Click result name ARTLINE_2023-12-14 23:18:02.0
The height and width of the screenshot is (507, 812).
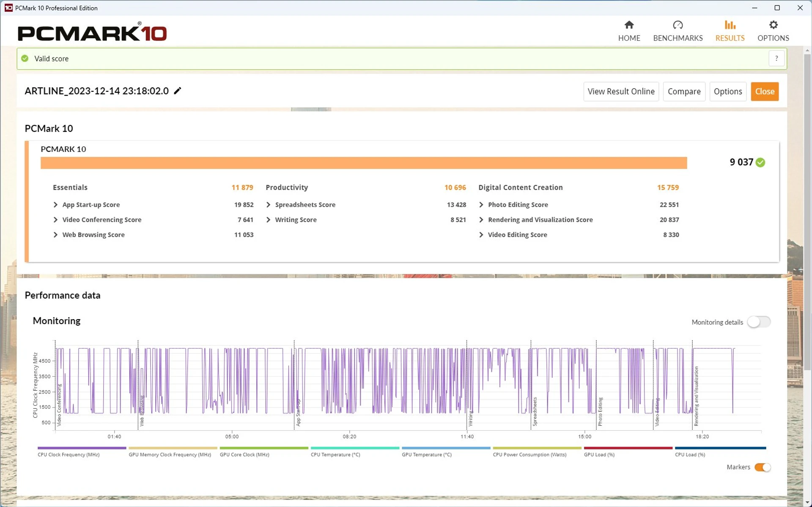pos(96,91)
